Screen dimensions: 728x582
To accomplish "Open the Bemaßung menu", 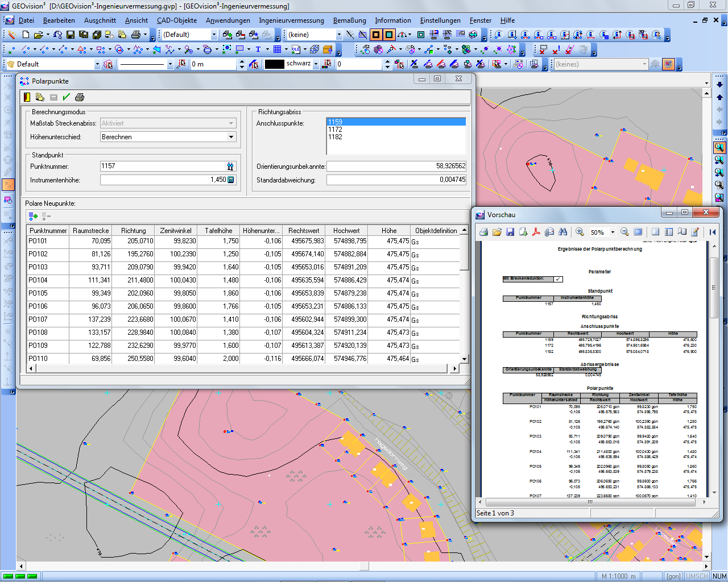I will tap(350, 20).
